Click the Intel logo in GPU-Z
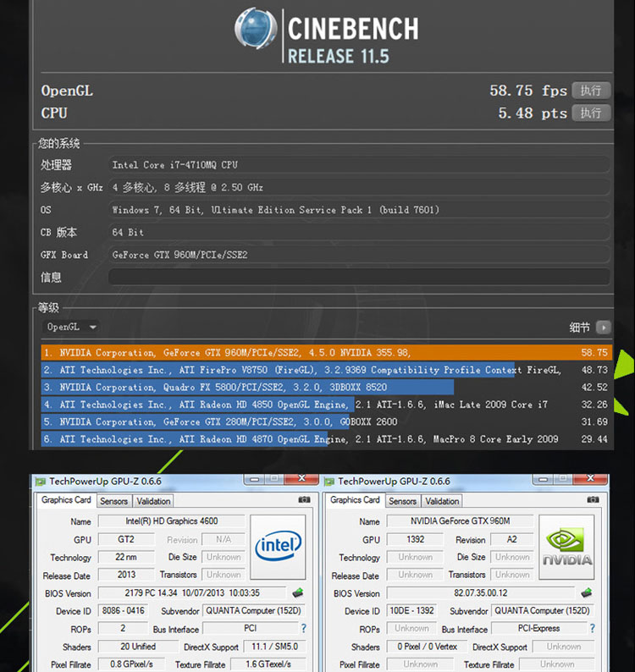The image size is (635, 672). point(278,547)
